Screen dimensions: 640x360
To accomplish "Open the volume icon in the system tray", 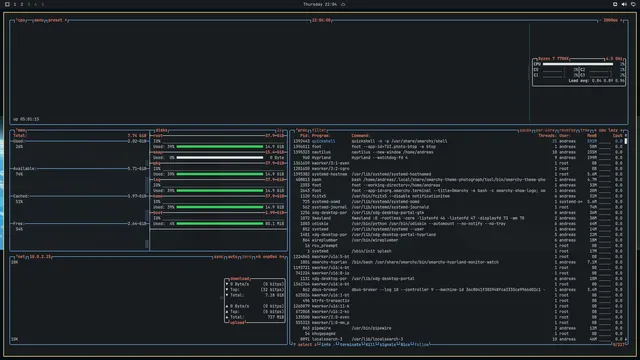I will click(624, 4).
